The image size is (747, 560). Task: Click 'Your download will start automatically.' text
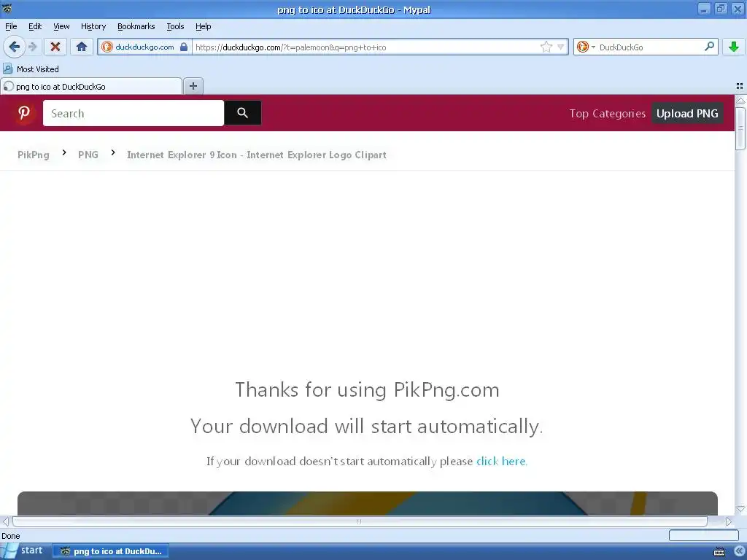367,426
